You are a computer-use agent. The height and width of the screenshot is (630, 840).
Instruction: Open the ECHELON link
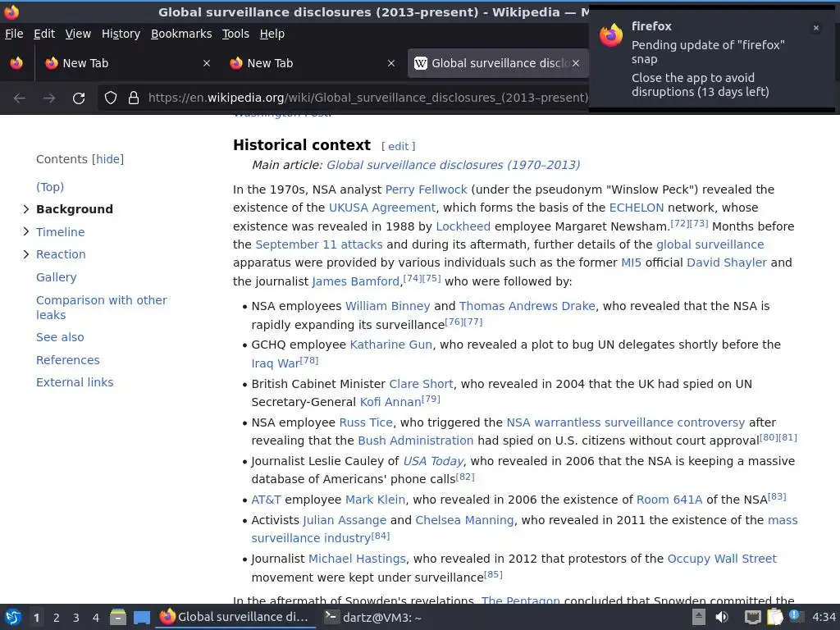tap(637, 208)
